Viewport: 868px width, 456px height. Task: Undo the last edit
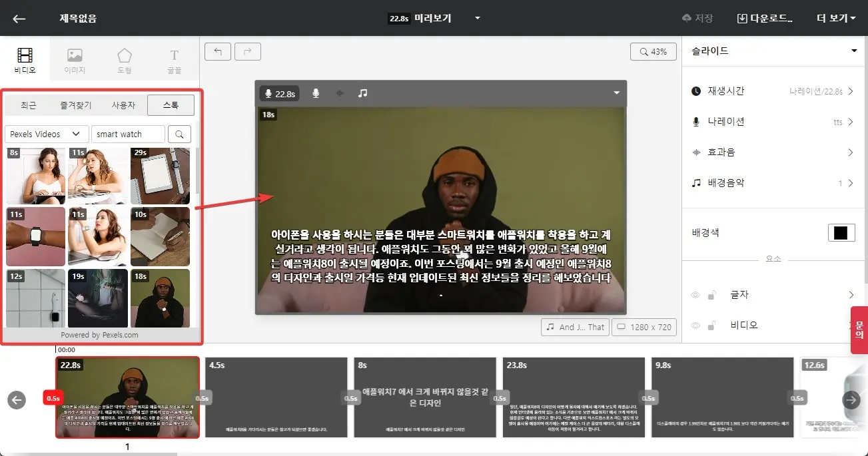(x=218, y=51)
